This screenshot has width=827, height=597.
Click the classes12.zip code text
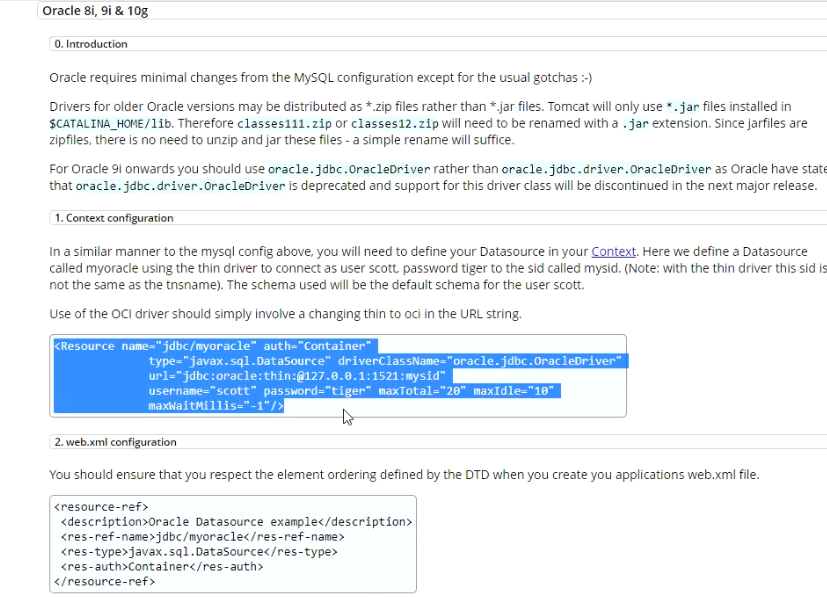395,123
